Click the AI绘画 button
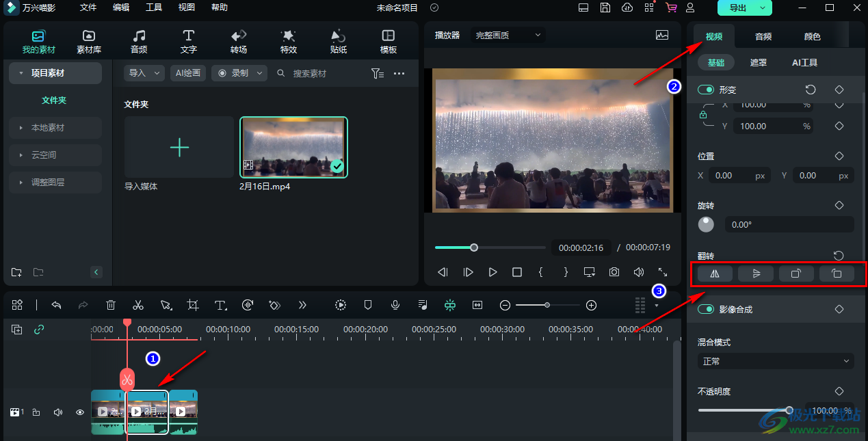The width and height of the screenshot is (868, 441). [188, 73]
